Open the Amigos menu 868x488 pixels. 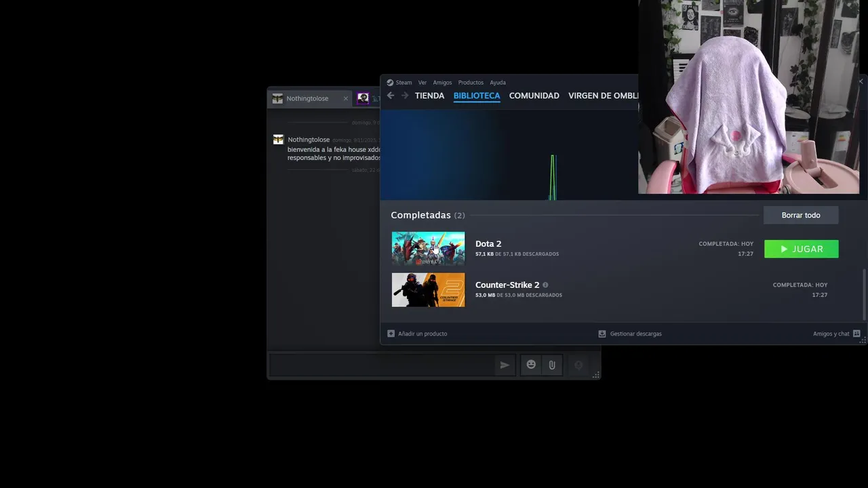click(442, 83)
